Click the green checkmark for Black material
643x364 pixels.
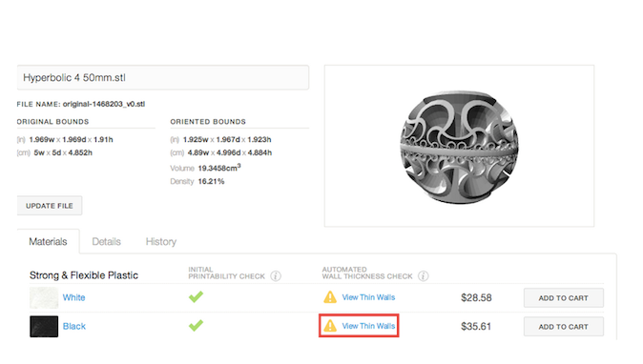point(196,326)
